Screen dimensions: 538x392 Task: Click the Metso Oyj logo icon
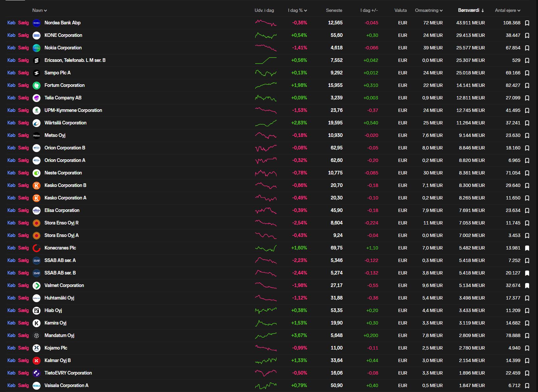37,136
